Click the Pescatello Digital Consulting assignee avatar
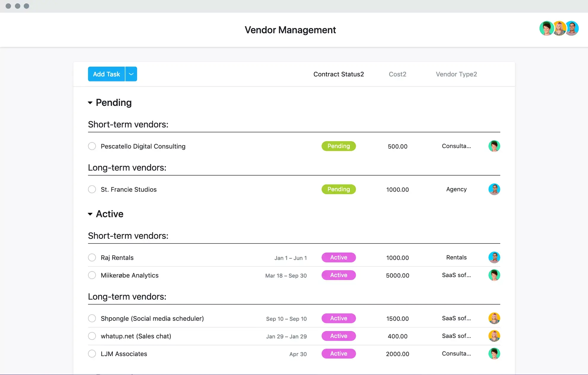The height and width of the screenshot is (375, 588). 494,146
